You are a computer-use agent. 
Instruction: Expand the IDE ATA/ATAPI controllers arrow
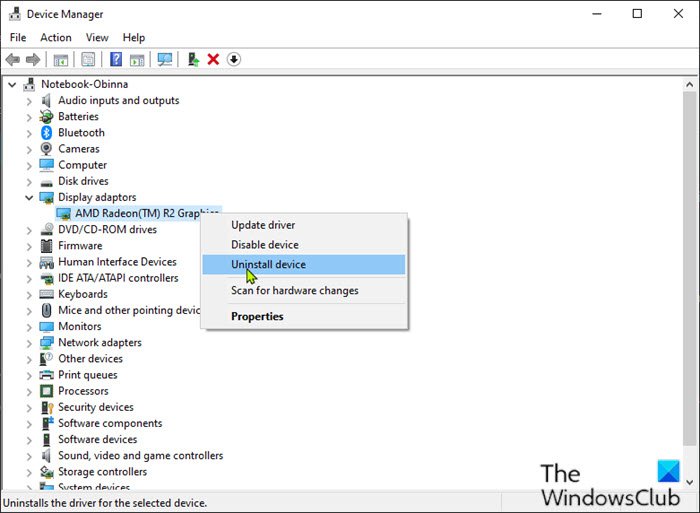29,279
